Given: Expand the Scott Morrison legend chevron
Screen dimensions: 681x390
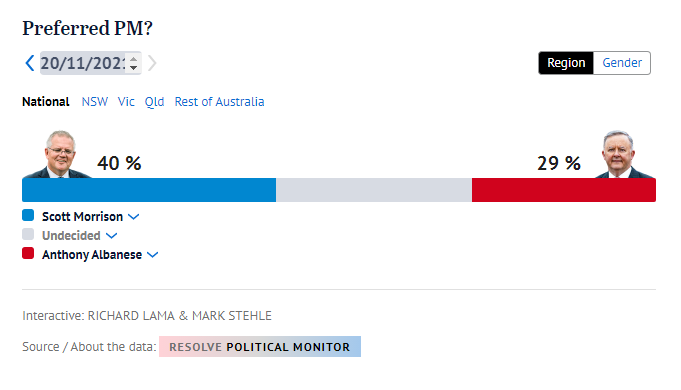Looking at the screenshot, I should point(134,216).
